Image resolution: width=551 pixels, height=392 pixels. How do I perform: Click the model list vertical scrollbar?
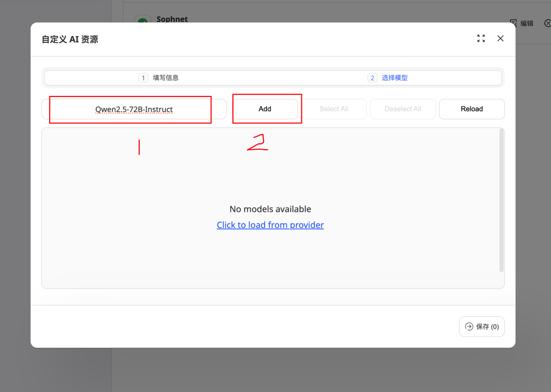pyautogui.click(x=501, y=200)
